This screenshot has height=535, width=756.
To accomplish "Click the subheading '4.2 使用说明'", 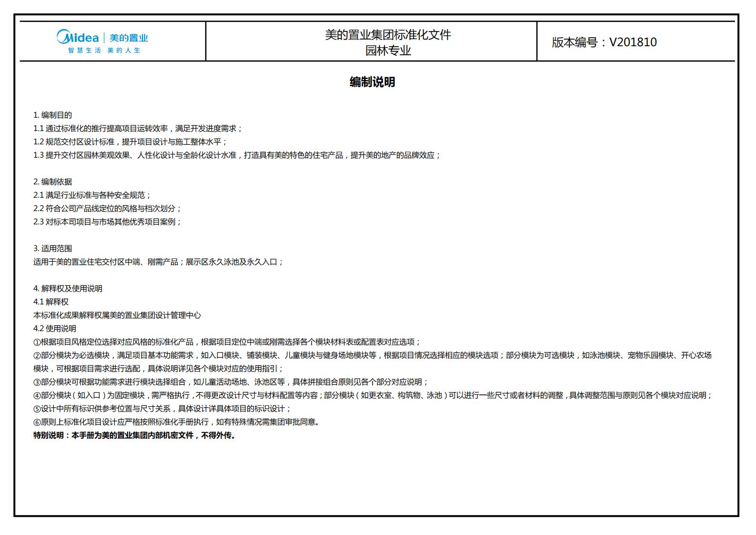I will [x=55, y=328].
